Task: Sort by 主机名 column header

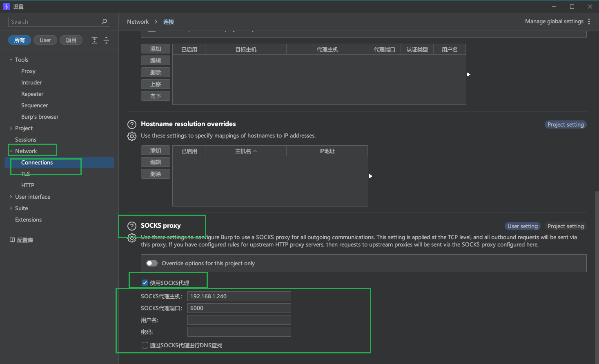Action: point(246,151)
